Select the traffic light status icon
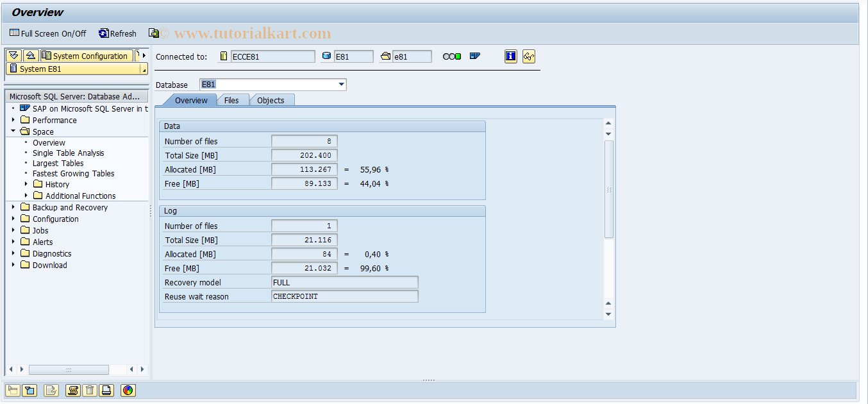The image size is (868, 404). click(451, 56)
